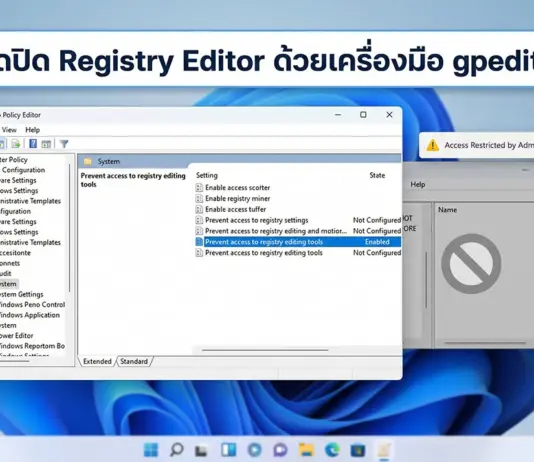Click the Access Restricted notification banner
The width and height of the screenshot is (534, 462).
pos(476,145)
